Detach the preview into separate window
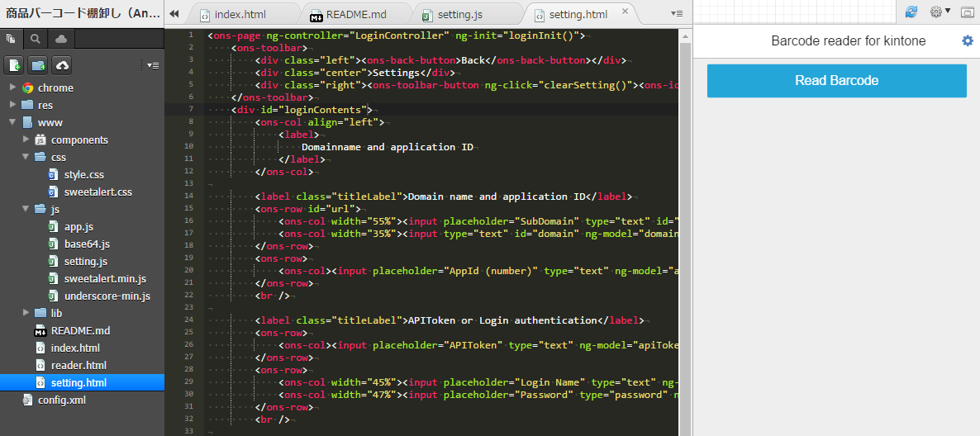The image size is (980, 436). [967, 12]
